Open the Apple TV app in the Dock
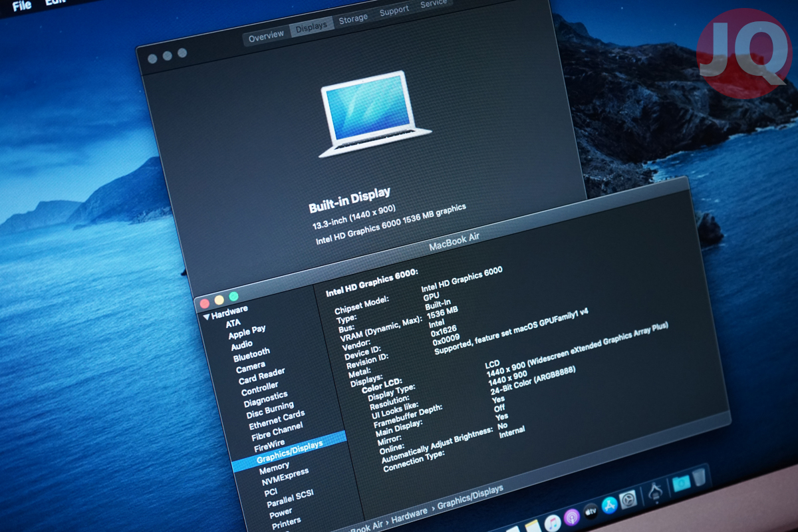The image size is (798, 532). 591,511
